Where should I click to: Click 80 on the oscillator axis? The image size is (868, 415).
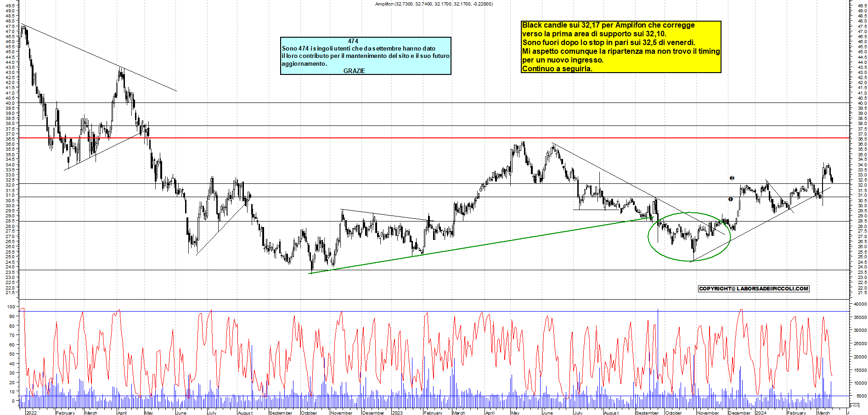(12, 325)
